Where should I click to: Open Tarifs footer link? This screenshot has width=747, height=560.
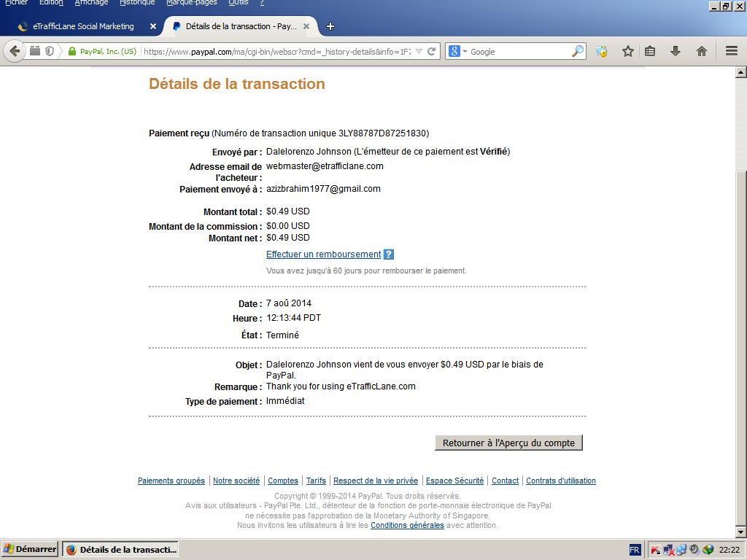coord(316,481)
